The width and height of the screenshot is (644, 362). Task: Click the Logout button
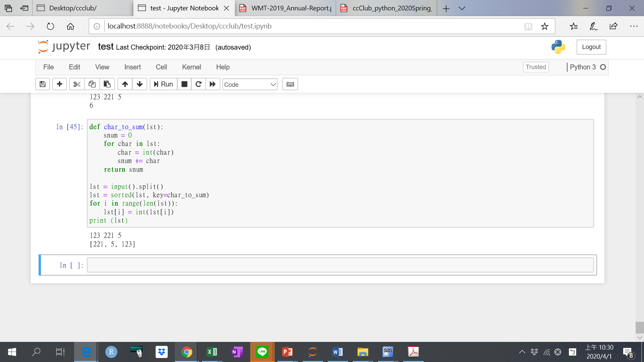591,47
